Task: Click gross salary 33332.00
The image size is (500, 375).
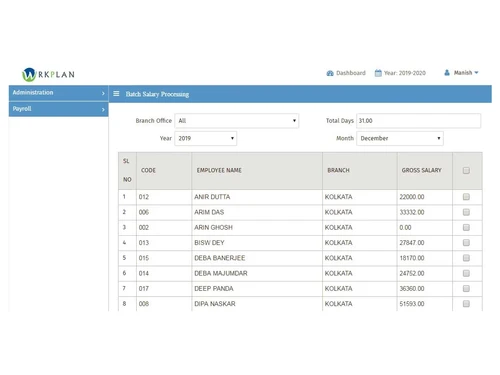Action: (412, 212)
